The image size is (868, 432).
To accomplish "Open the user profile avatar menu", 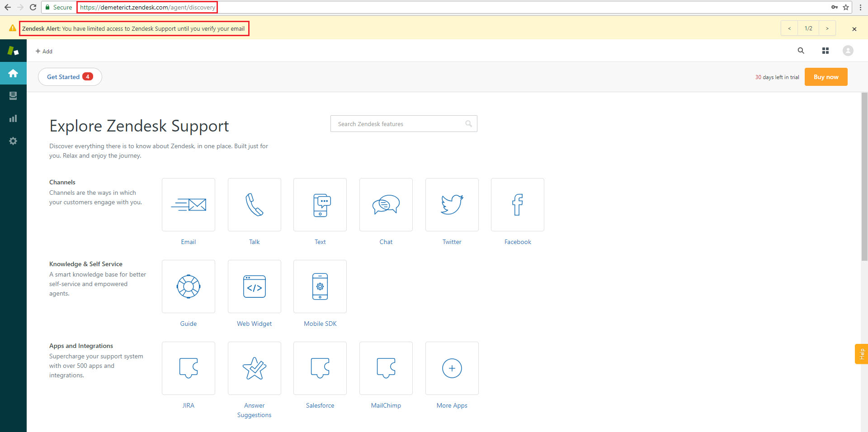I will click(x=848, y=51).
